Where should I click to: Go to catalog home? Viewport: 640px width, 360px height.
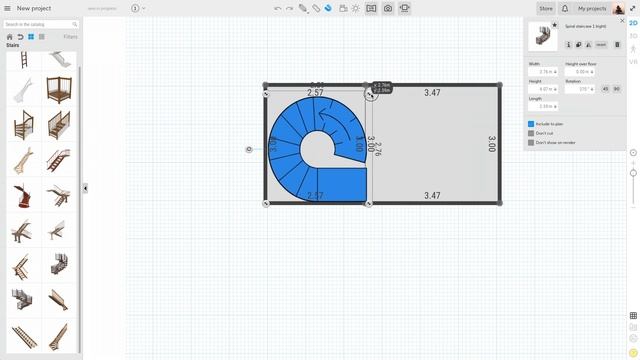10,37
